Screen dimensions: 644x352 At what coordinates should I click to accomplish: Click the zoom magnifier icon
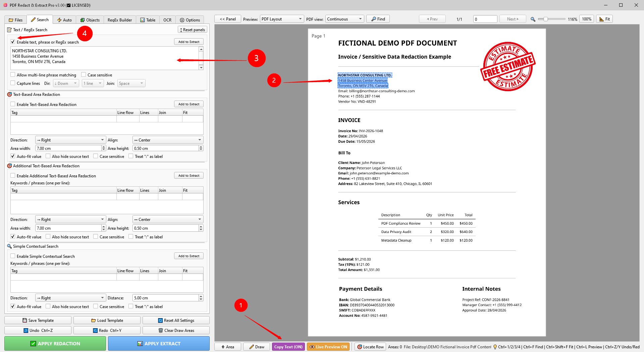click(x=533, y=19)
